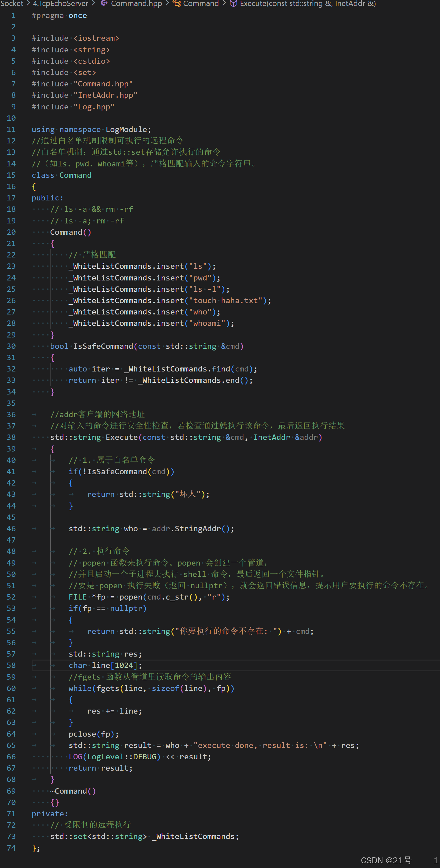Screen dimensions: 440x868
Task: Click line number 15
Action: (x=11, y=175)
